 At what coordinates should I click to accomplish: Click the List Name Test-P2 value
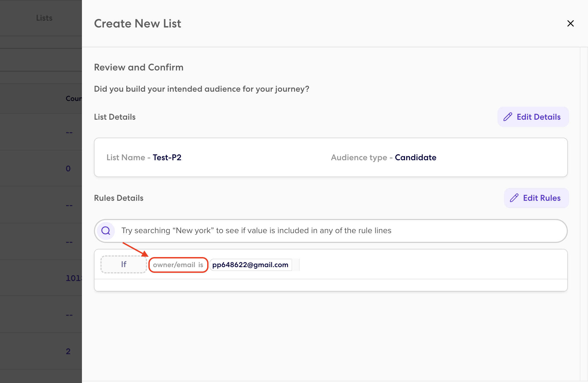[167, 157]
